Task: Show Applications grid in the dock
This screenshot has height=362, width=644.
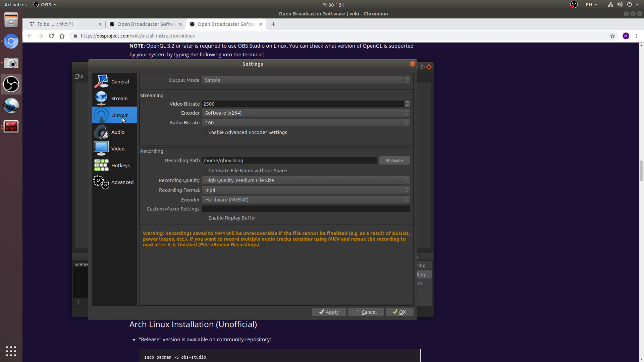Action: pyautogui.click(x=11, y=351)
